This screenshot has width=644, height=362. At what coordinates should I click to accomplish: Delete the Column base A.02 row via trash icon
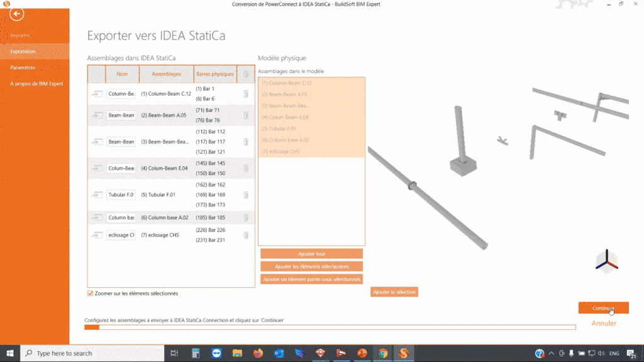246,218
